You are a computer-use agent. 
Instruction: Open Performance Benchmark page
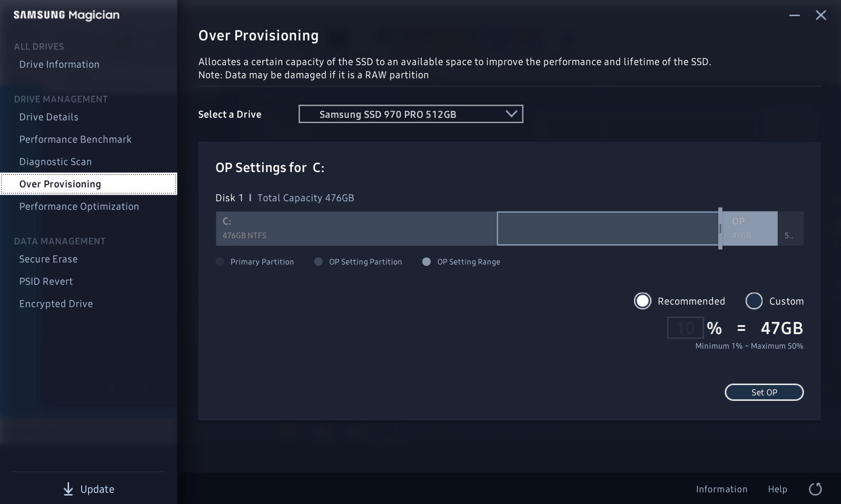click(x=75, y=139)
